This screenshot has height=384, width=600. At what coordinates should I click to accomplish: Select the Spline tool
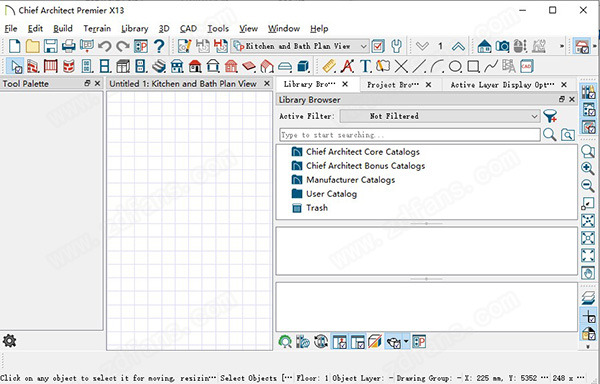tap(491, 67)
